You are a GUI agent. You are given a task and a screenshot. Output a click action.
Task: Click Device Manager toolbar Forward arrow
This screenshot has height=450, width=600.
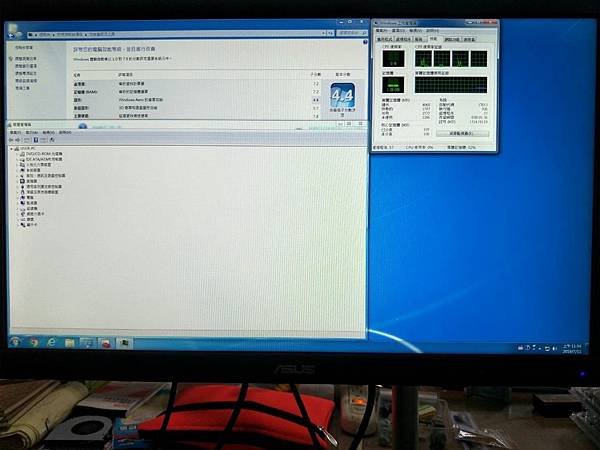point(18,140)
